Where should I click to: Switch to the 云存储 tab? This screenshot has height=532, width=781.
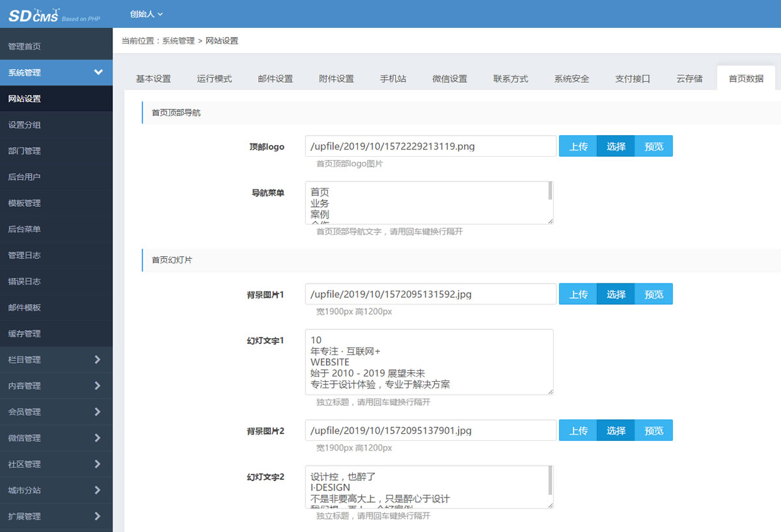pos(689,79)
